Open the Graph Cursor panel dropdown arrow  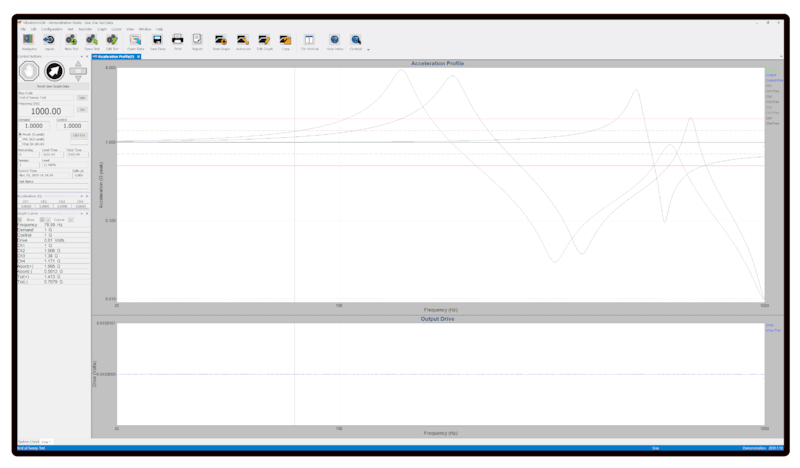tap(82, 213)
